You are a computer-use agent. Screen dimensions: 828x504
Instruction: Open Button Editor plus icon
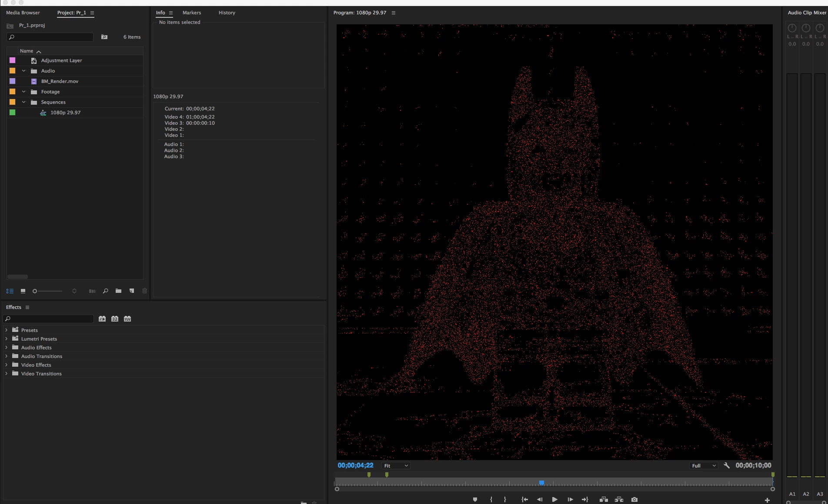[767, 501]
